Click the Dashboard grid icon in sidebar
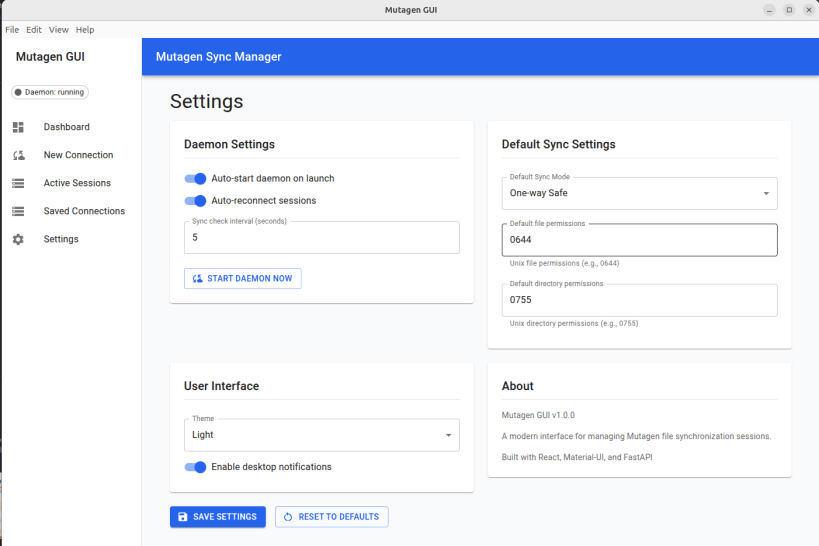The height and width of the screenshot is (546, 819). coord(18,127)
